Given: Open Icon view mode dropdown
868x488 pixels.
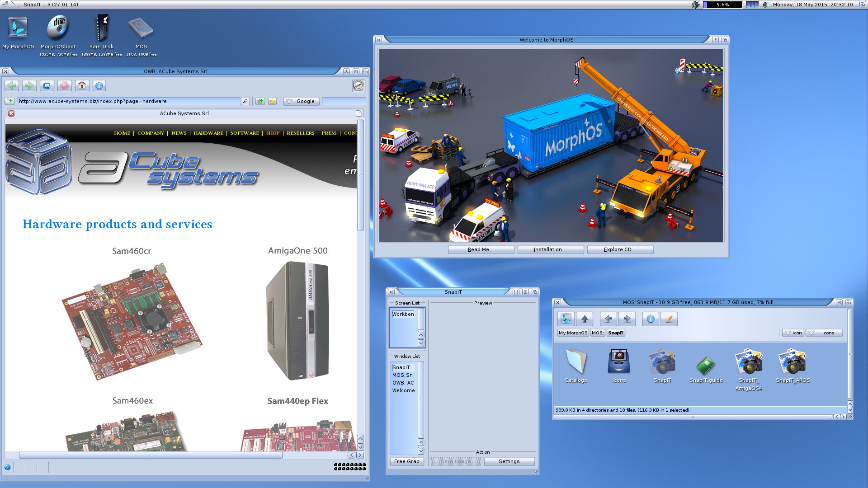Looking at the screenshot, I should (793, 333).
